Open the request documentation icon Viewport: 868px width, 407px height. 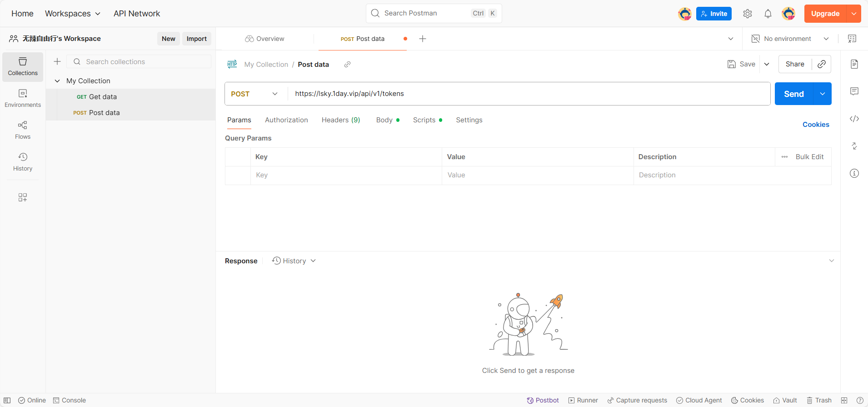(854, 64)
